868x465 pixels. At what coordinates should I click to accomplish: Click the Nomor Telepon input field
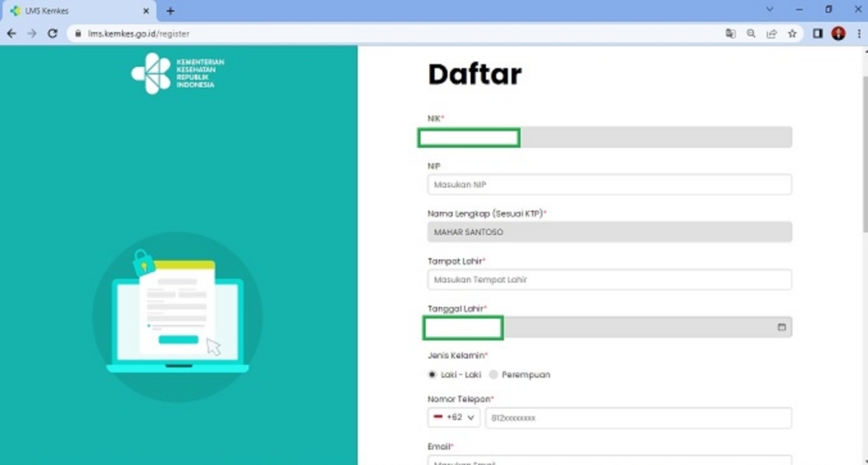pos(637,418)
